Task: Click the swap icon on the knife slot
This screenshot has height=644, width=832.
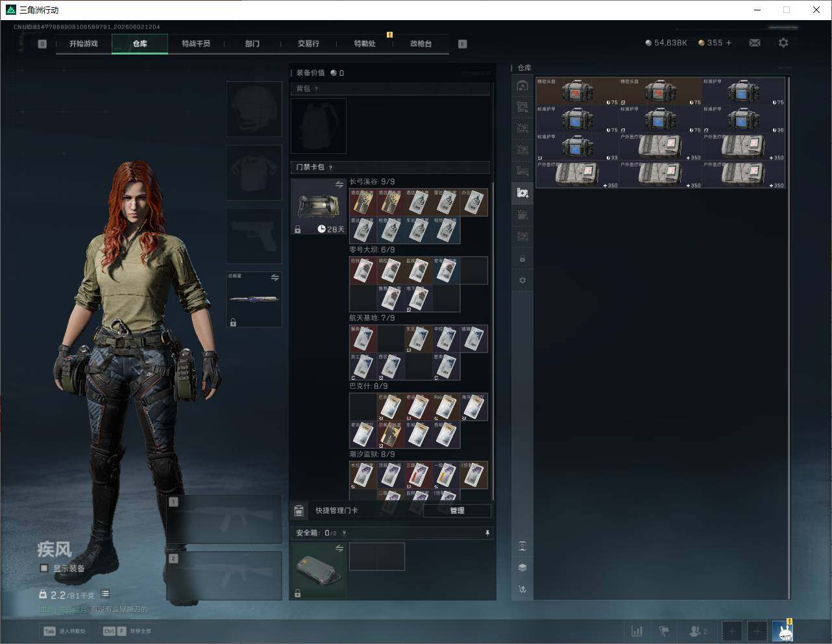Action: click(275, 278)
